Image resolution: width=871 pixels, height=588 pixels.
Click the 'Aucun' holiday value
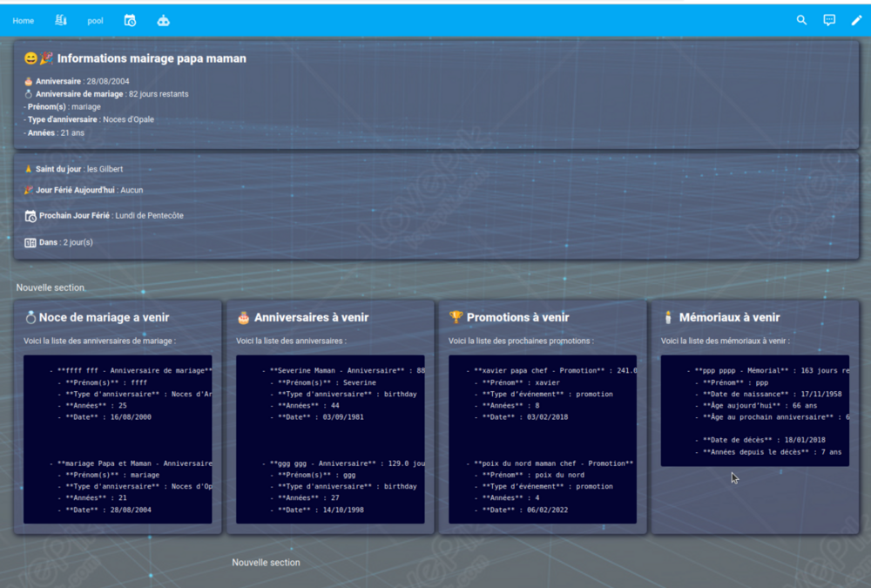click(x=132, y=190)
